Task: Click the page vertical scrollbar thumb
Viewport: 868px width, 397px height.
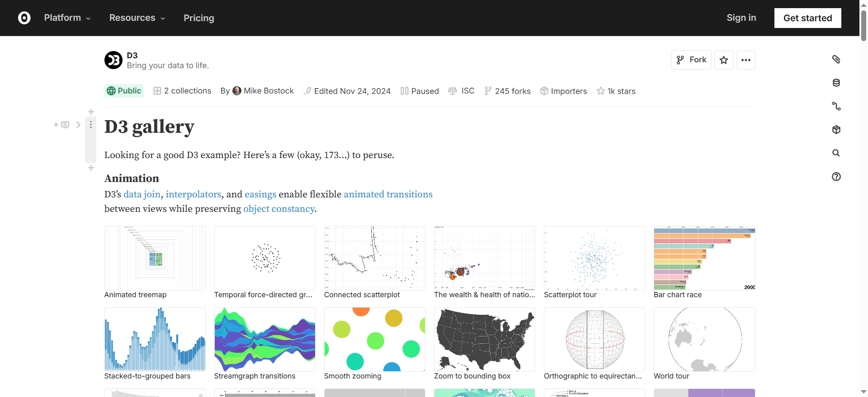Action: pyautogui.click(x=863, y=25)
